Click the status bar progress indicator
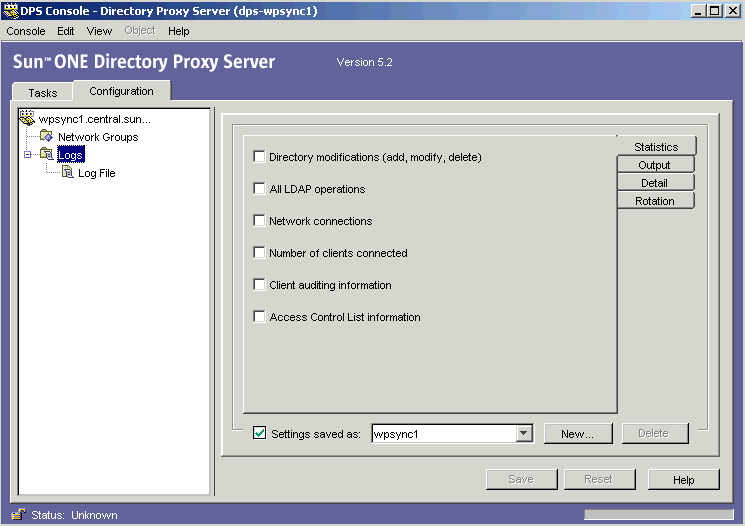 click(659, 515)
